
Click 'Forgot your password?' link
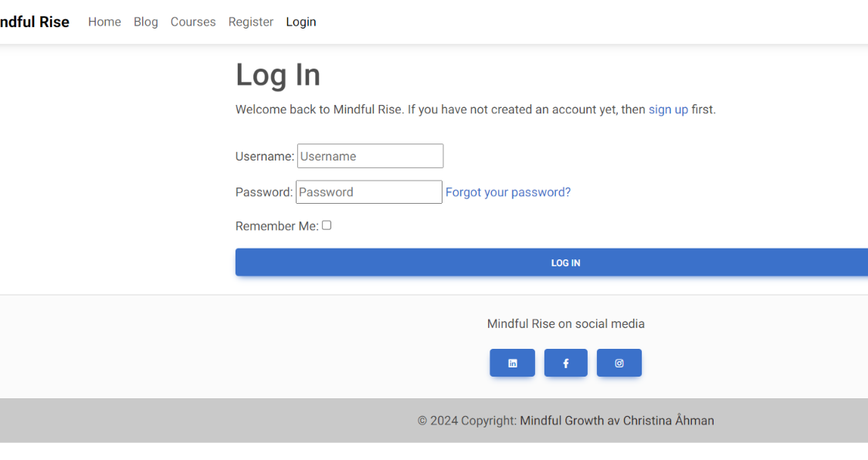click(x=508, y=192)
